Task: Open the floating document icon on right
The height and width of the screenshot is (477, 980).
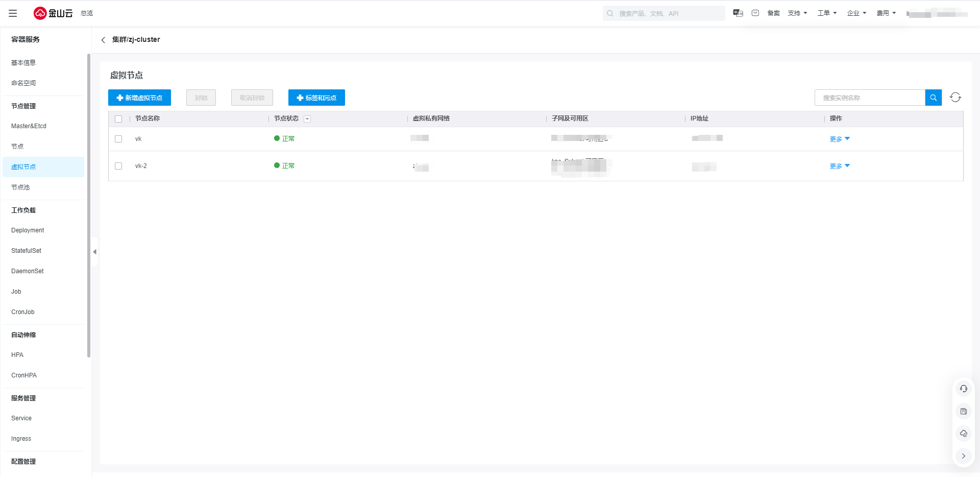Action: [963, 412]
